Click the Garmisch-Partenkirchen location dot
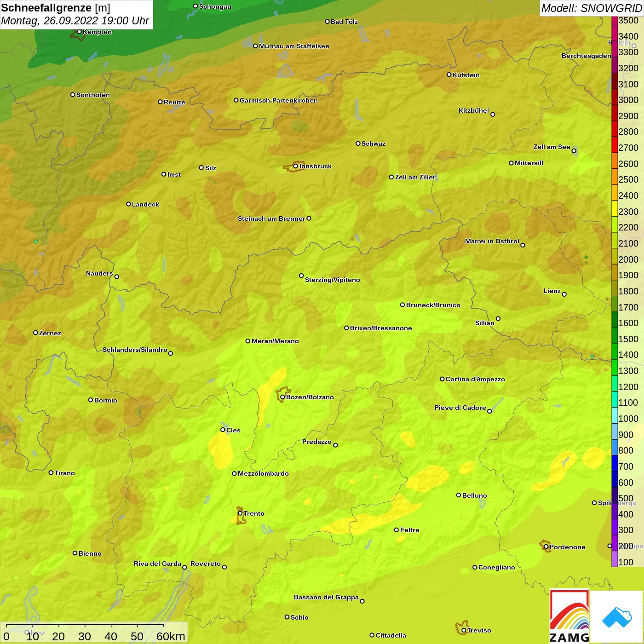 tap(236, 100)
